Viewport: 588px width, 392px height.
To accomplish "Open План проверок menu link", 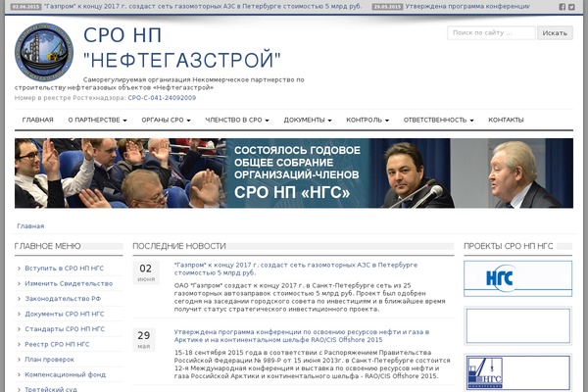I will click(50, 360).
